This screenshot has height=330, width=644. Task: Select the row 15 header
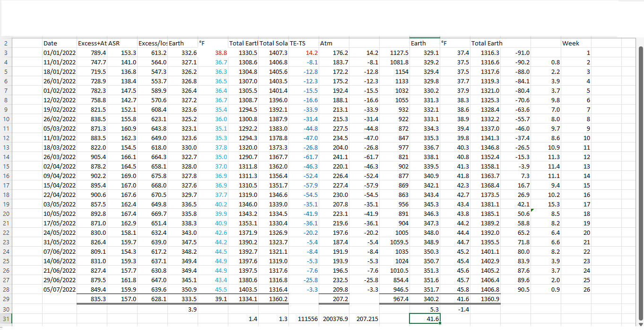6,166
